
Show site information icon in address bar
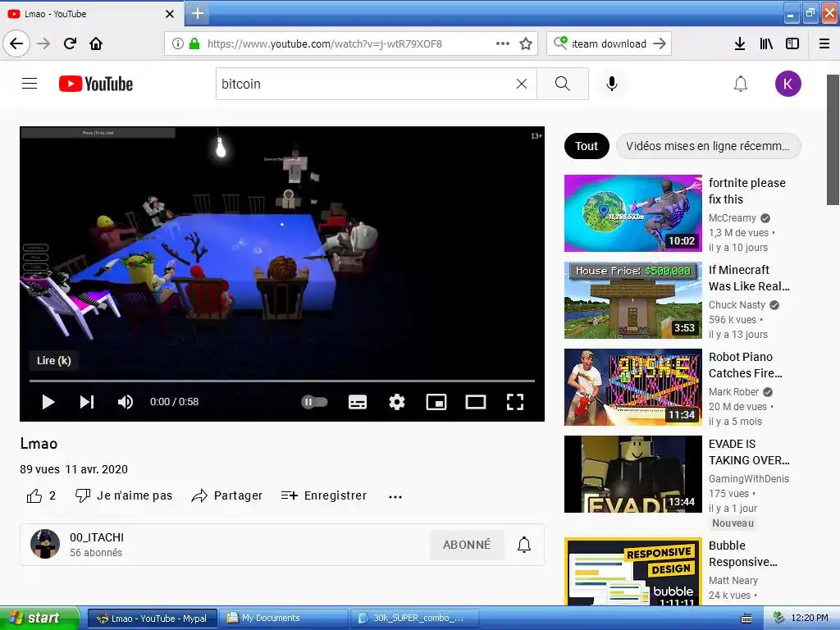pyautogui.click(x=178, y=43)
